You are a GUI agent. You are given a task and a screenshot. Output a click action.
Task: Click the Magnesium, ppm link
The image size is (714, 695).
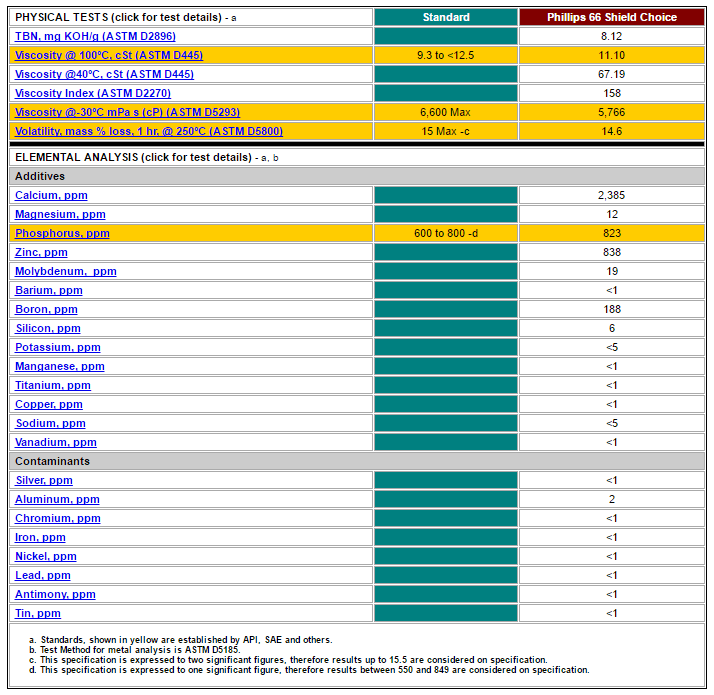pos(60,215)
